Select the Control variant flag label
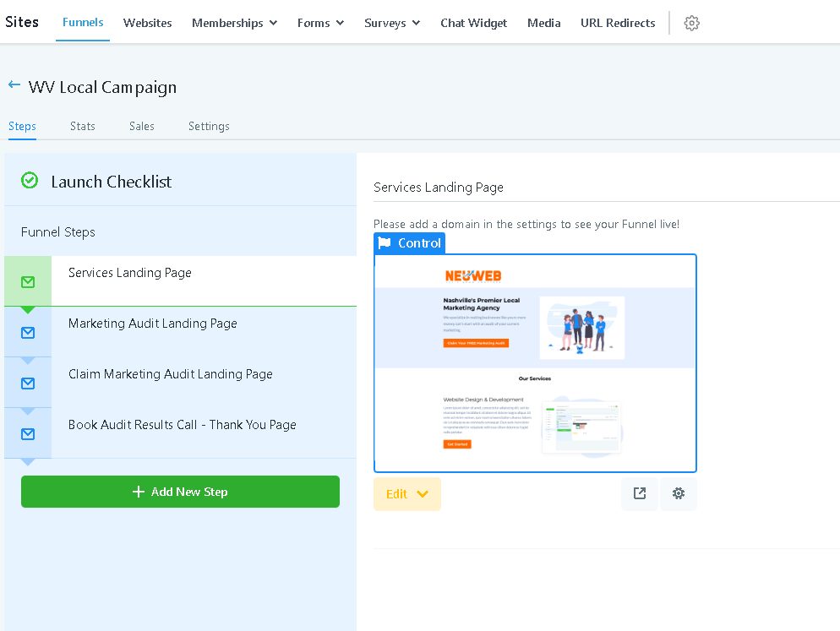840x631 pixels. coord(410,243)
